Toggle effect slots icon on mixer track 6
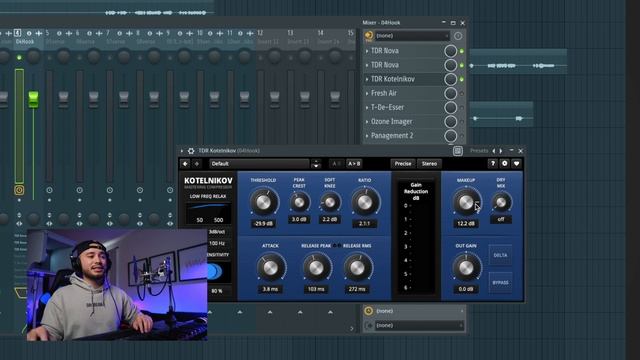This screenshot has width=640, height=360. 79,190
